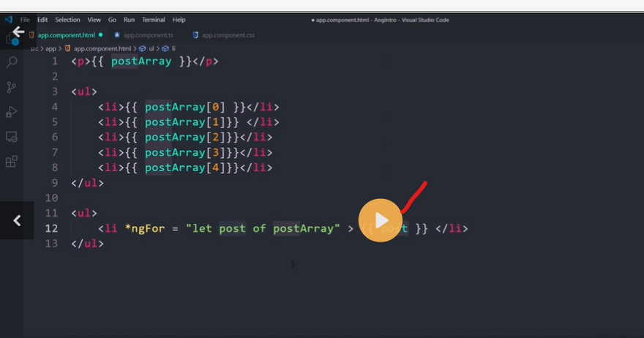
Task: Click the previous chevron on left edge
Action: pyautogui.click(x=17, y=220)
